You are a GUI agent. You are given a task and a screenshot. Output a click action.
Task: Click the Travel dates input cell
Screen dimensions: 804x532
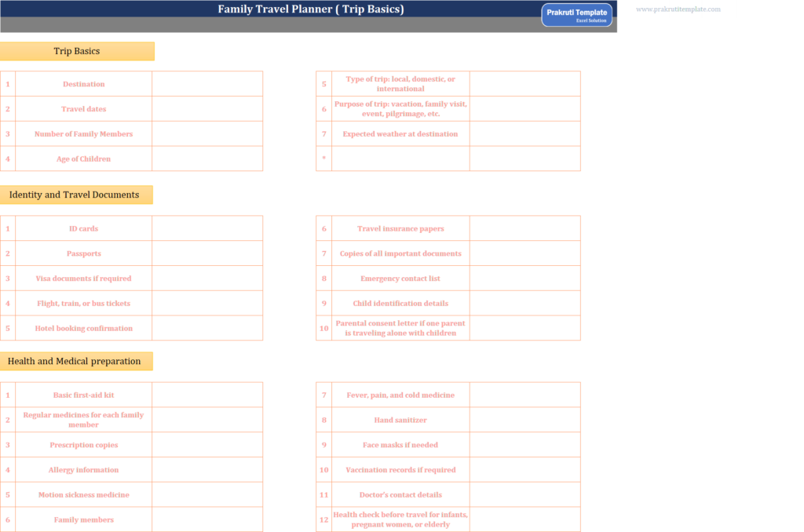click(207, 108)
